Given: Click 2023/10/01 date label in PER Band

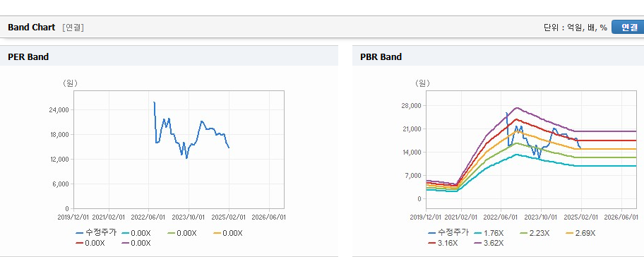Looking at the screenshot, I should (x=189, y=217).
